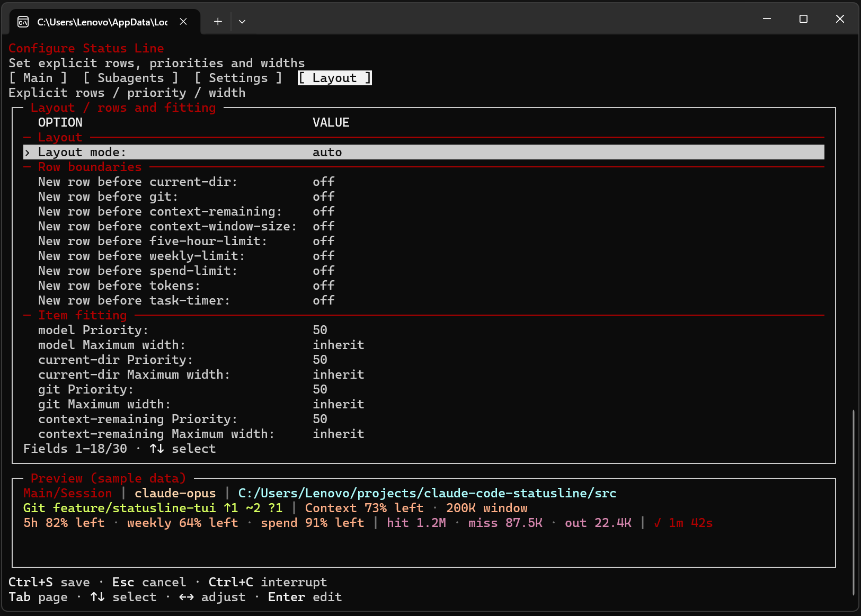Click model Maximum width inherit value

click(339, 345)
